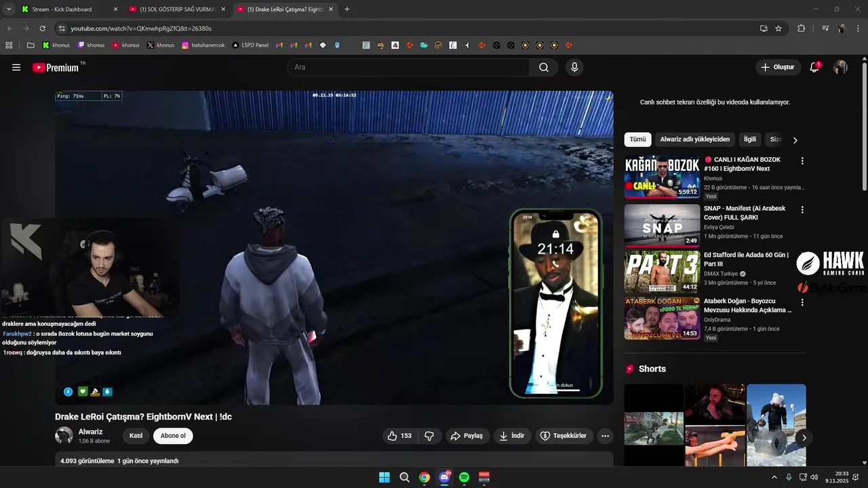Bookmark this page with the star

point(778,28)
